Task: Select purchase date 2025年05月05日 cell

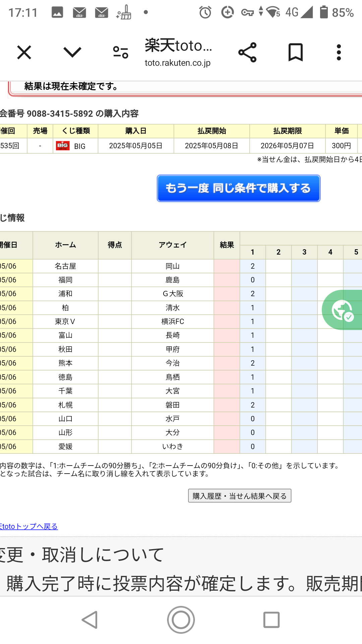Action: pyautogui.click(x=136, y=146)
